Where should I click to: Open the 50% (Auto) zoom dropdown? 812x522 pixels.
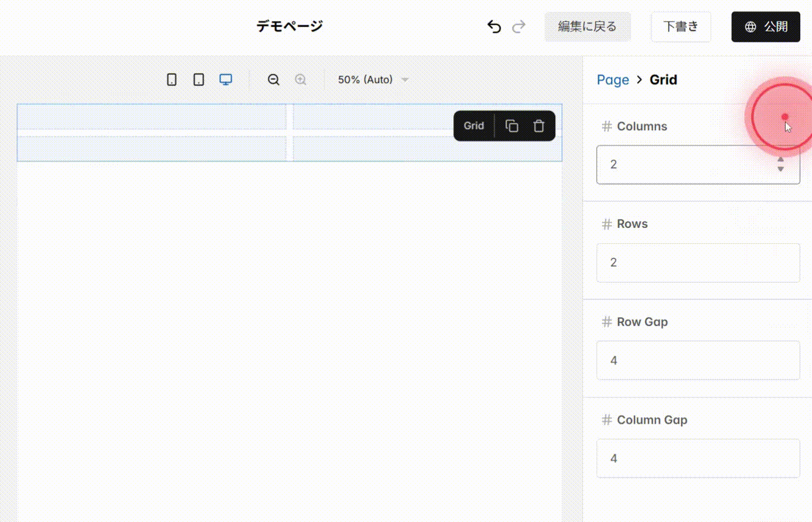[372, 80]
